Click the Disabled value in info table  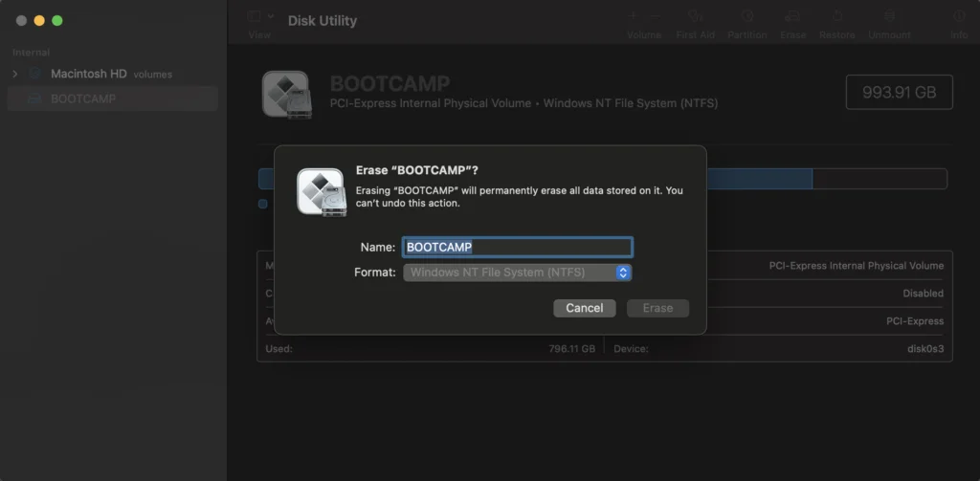924,293
